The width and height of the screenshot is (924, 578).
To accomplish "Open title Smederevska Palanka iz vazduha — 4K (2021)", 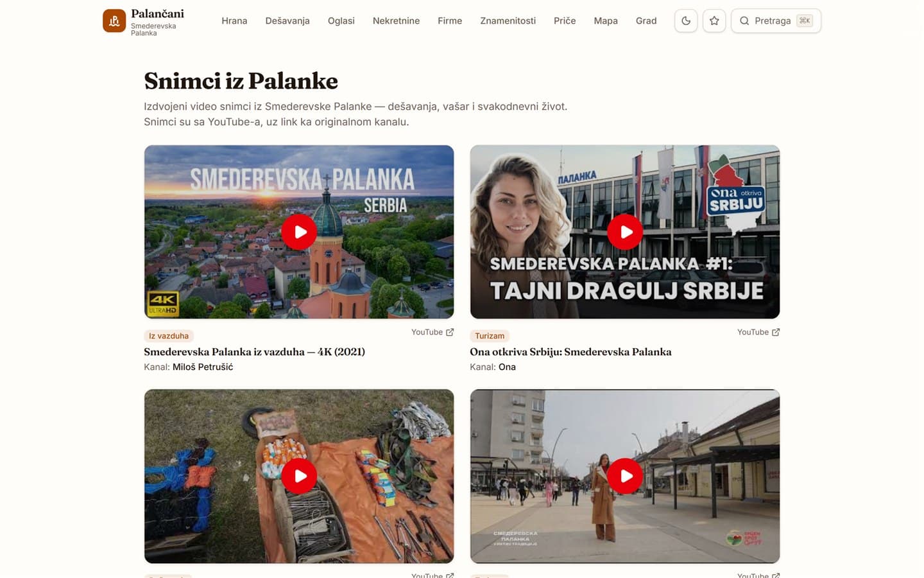I will point(254,352).
